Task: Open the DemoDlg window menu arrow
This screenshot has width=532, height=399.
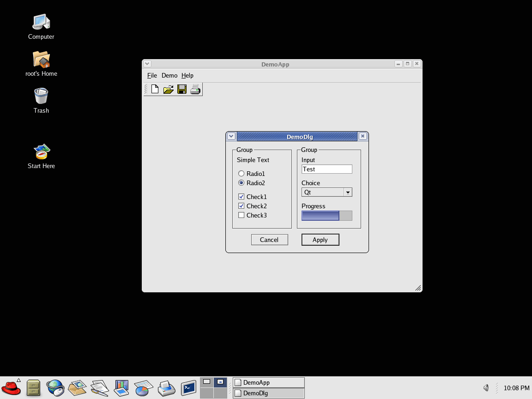Action: pyautogui.click(x=231, y=136)
